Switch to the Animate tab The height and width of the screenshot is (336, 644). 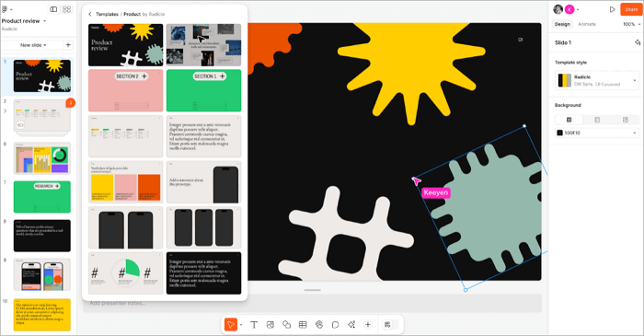(x=587, y=24)
